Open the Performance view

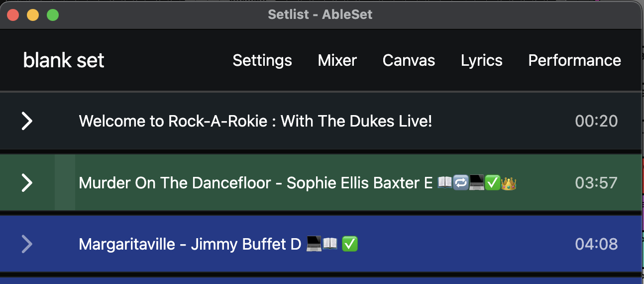(574, 60)
